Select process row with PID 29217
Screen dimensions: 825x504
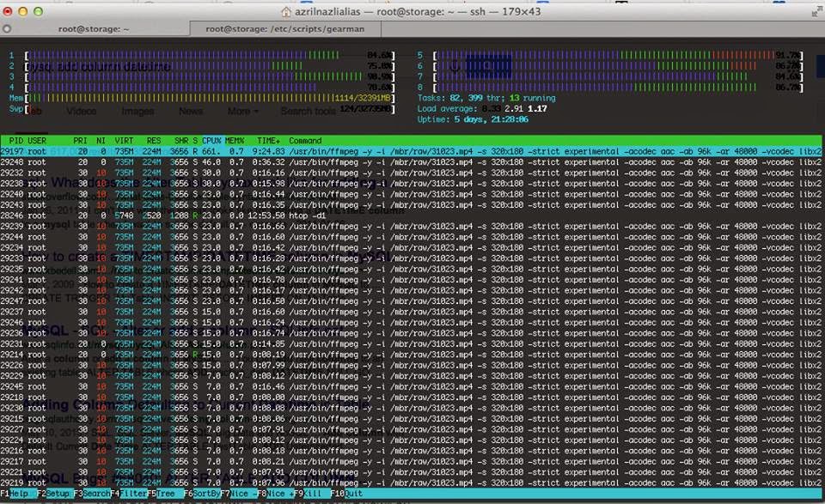411,461
